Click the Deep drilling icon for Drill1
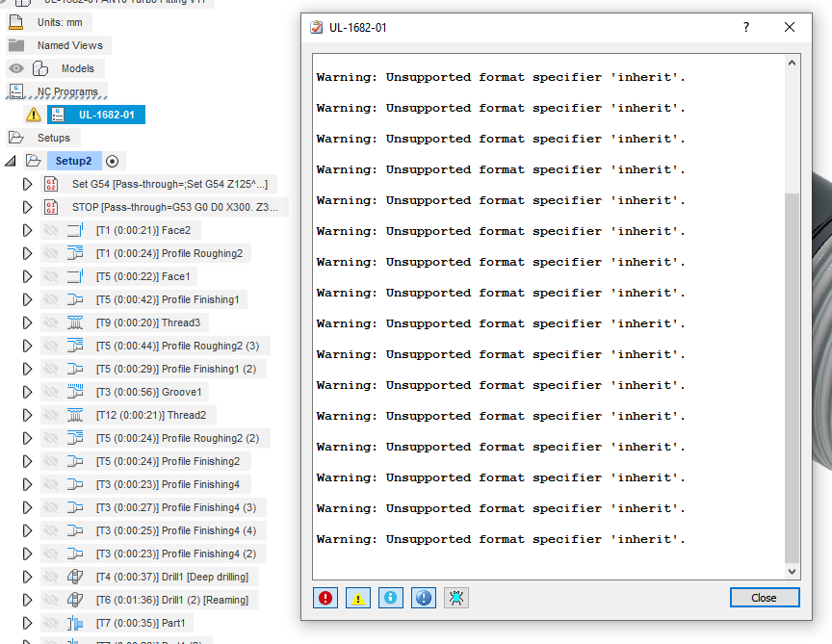Image resolution: width=832 pixels, height=644 pixels. 75,577
